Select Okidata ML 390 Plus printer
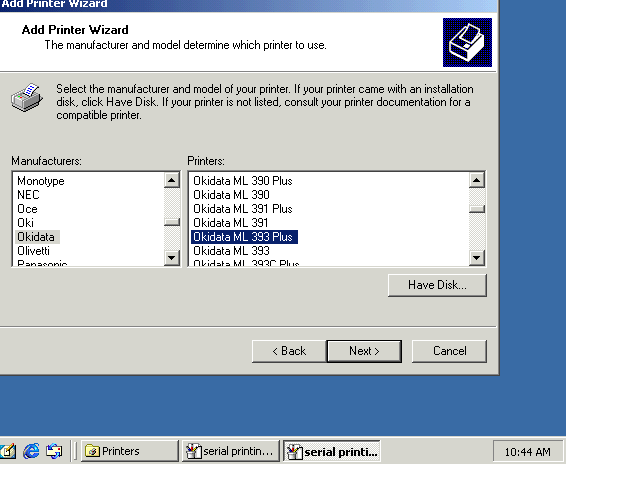The width and height of the screenshot is (640, 480). coord(243,181)
